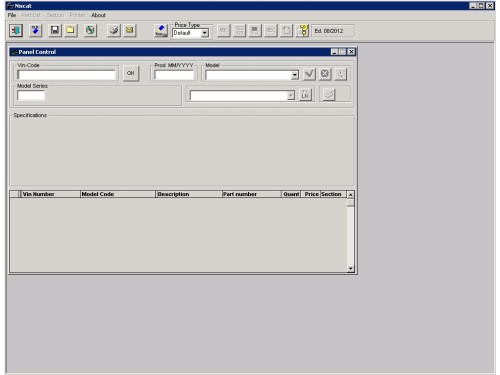The width and height of the screenshot is (500, 375).
Task: Click the envelope mail icon
Action: coord(129,31)
